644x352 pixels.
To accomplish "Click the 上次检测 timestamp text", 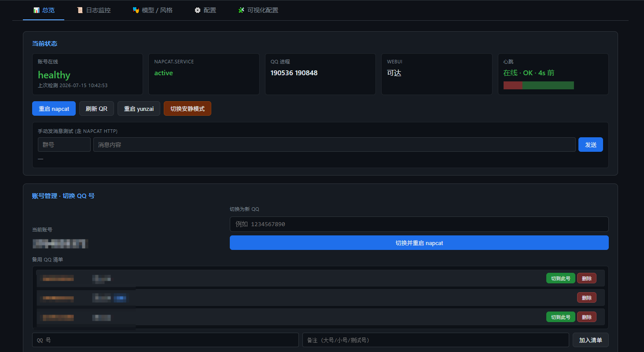I will 73,85.
